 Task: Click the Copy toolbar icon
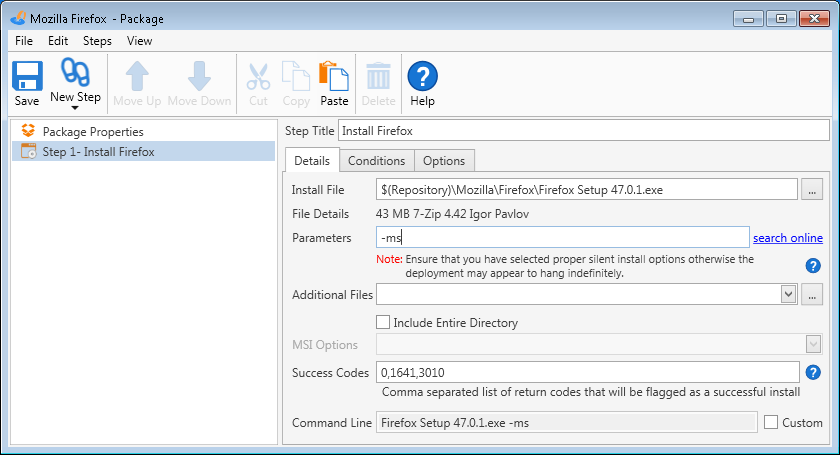pyautogui.click(x=296, y=76)
